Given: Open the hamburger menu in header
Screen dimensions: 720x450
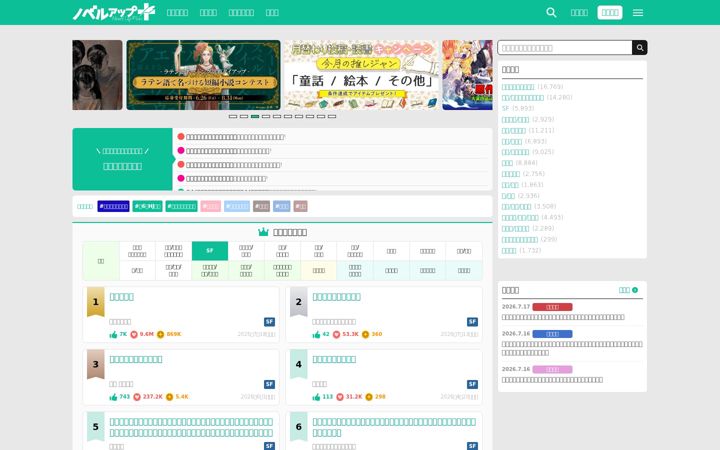Looking at the screenshot, I should 637,12.
